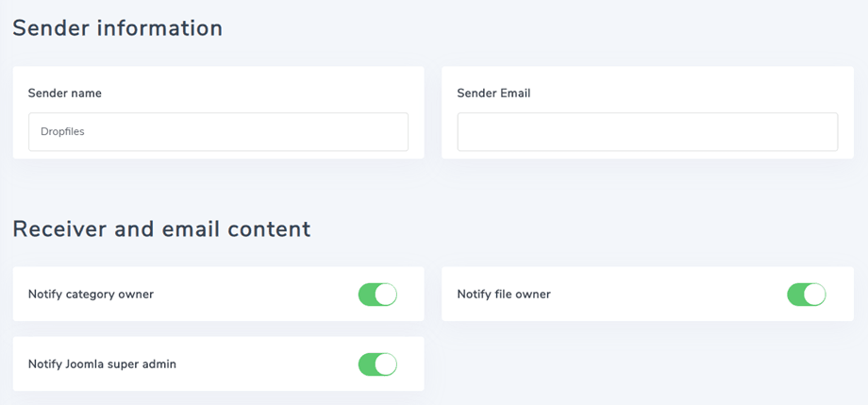Click the Sender Email label
The width and height of the screenshot is (868, 405).
[x=493, y=93]
